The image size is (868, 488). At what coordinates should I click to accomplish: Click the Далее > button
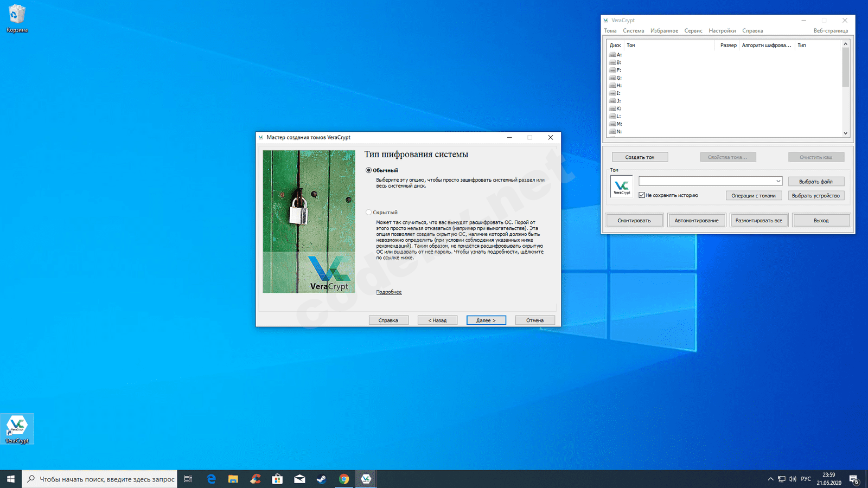(486, 320)
